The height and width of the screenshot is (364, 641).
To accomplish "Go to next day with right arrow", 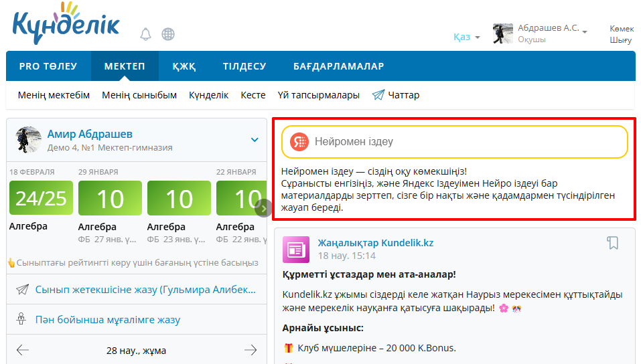I will (x=251, y=350).
